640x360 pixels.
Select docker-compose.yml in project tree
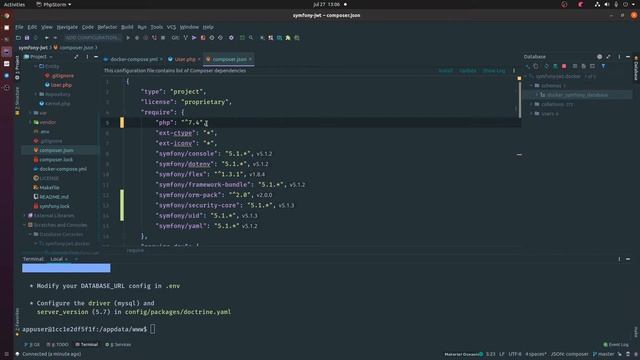pos(63,169)
